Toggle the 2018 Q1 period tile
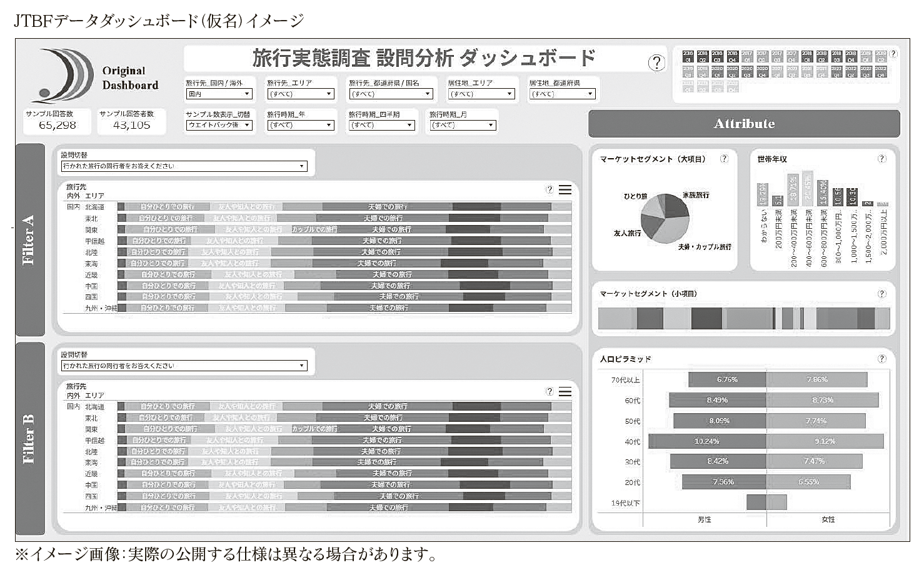 click(806, 57)
